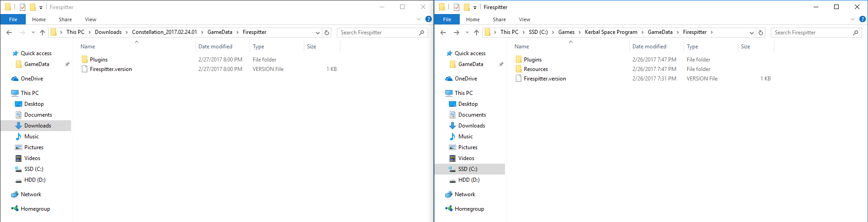Click the Forward arrow in right window

[456, 33]
